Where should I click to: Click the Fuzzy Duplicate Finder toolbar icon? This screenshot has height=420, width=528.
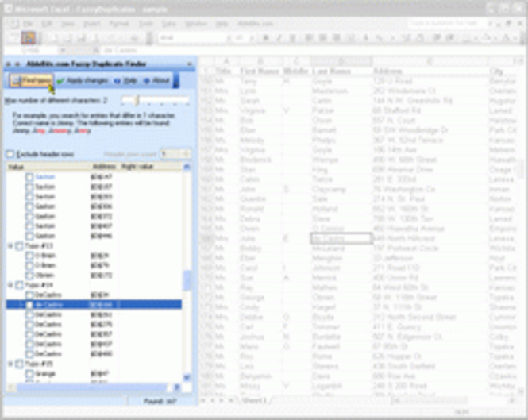point(29,37)
